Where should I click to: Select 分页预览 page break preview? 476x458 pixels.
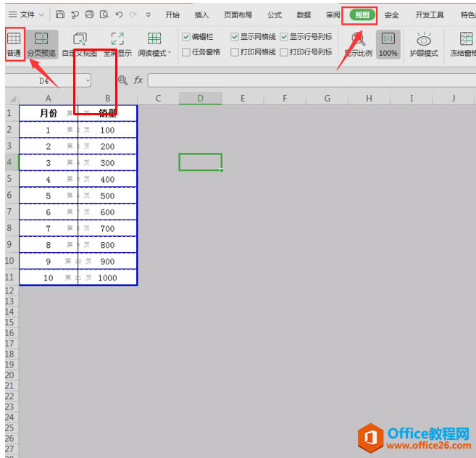point(41,44)
